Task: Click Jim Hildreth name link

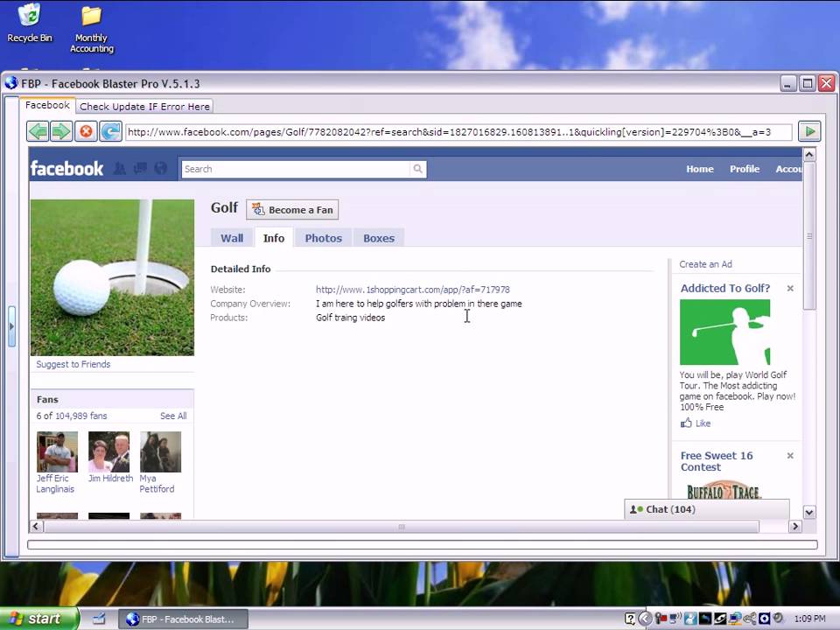Action: point(110,479)
